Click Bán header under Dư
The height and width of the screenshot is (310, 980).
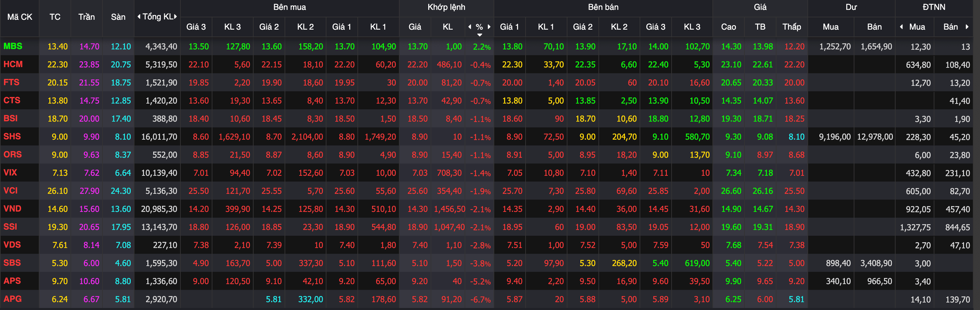tap(874, 27)
